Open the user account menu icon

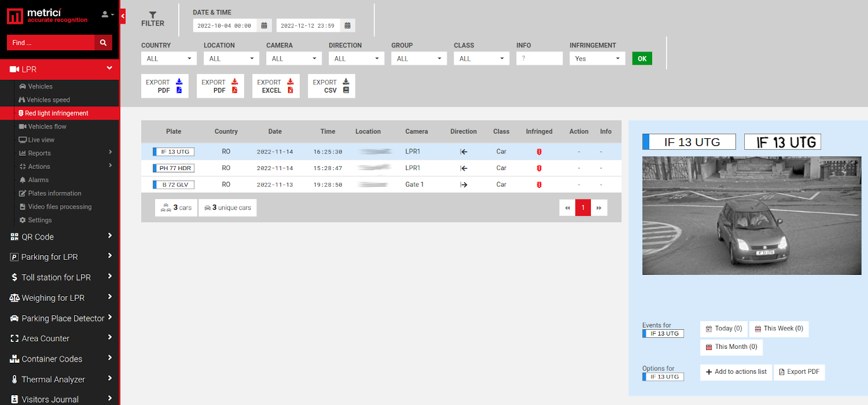[x=107, y=14]
